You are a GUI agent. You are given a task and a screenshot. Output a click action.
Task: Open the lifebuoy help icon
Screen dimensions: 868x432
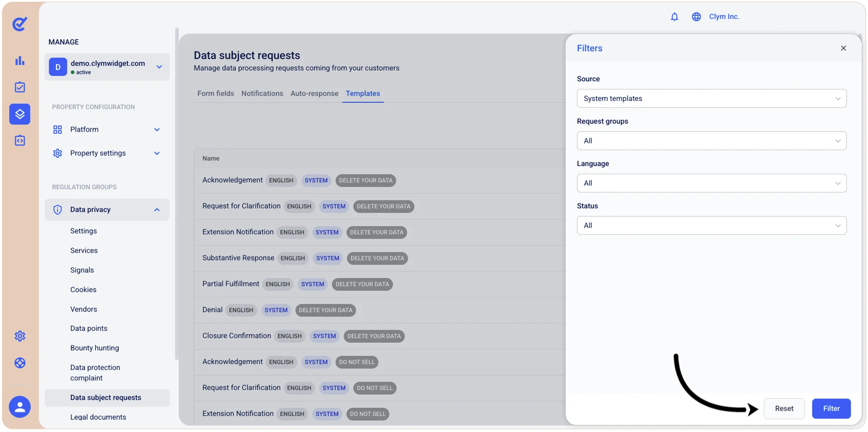click(x=19, y=363)
